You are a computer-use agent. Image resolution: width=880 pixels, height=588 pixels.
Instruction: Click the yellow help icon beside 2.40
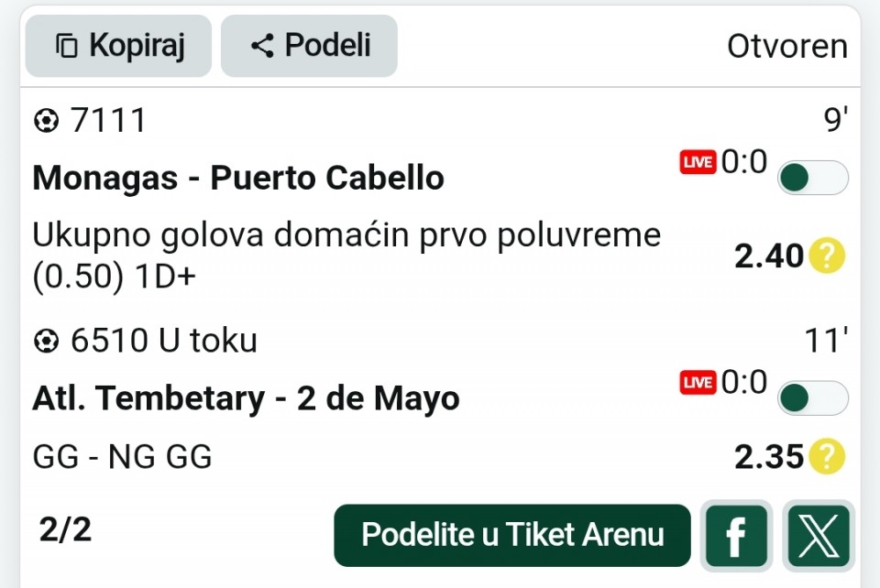click(826, 256)
